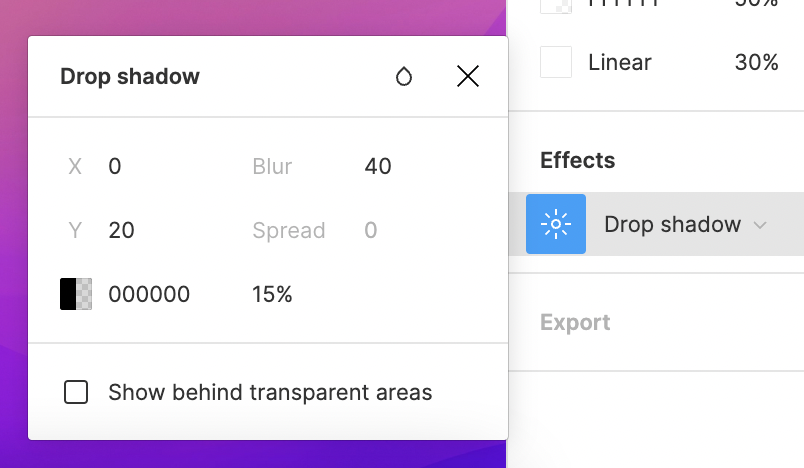Open the partially visible white fill swatch
Screen dimensions: 804x468
click(556, 6)
